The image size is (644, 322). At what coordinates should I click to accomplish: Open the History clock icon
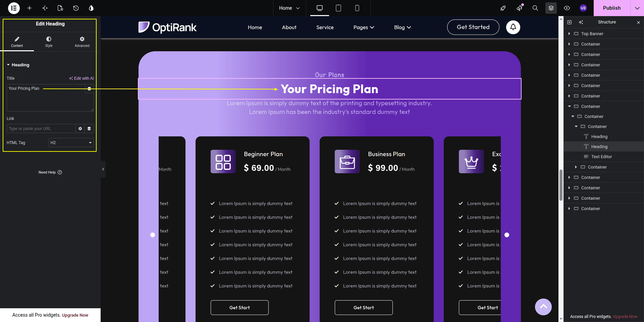coord(76,8)
